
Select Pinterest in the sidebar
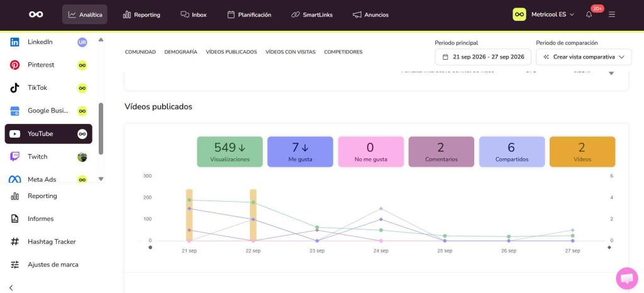click(x=48, y=65)
